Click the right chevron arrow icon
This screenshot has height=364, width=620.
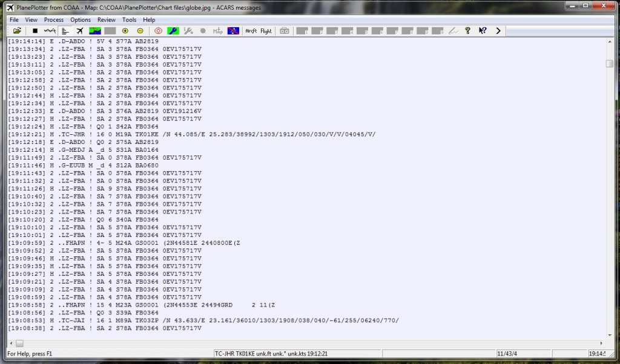(x=498, y=31)
